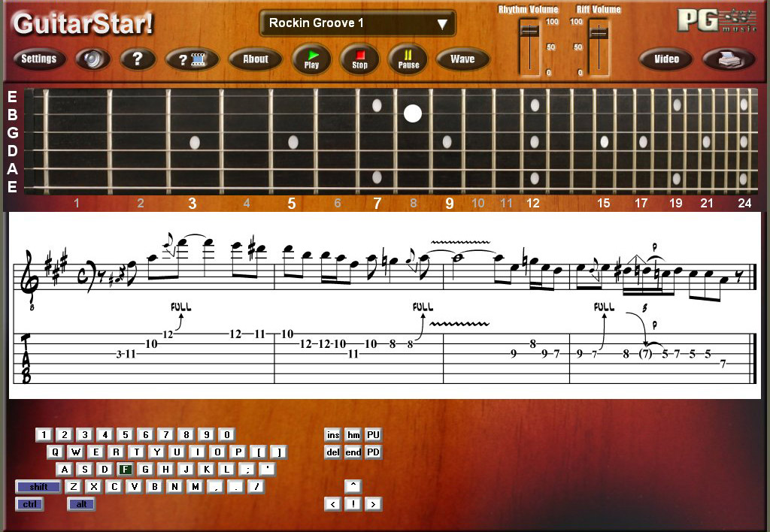Viewport: 770px width, 532px height.
Task: Click the 'hm' key on the on-screen keyboard
Action: [x=353, y=435]
